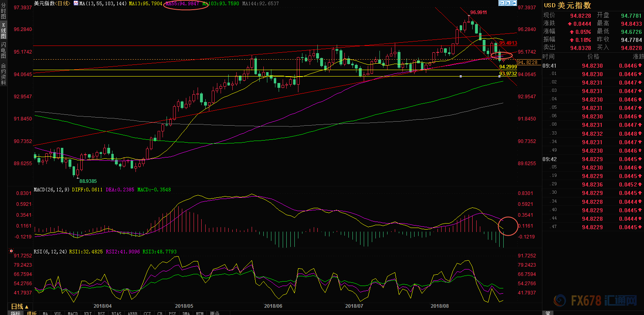This screenshot has width=644, height=315.
Task: Click the RSI1:32.4825 value
Action: 86,251
